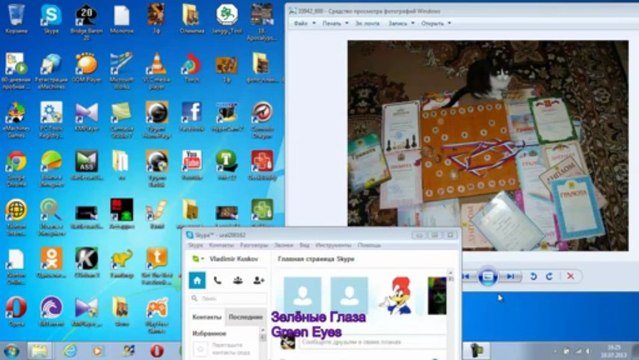Click the phone dial icon in Skype
The width and height of the screenshot is (639, 360).
coord(218,280)
